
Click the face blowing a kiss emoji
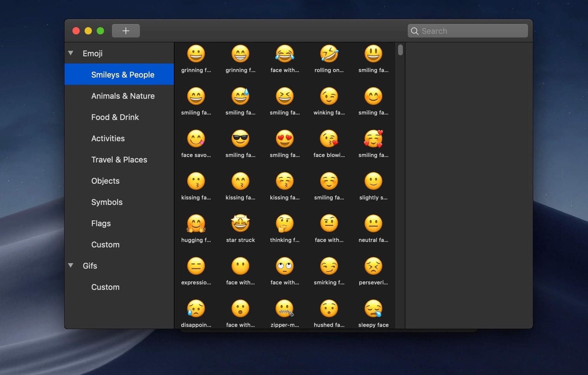coord(329,139)
